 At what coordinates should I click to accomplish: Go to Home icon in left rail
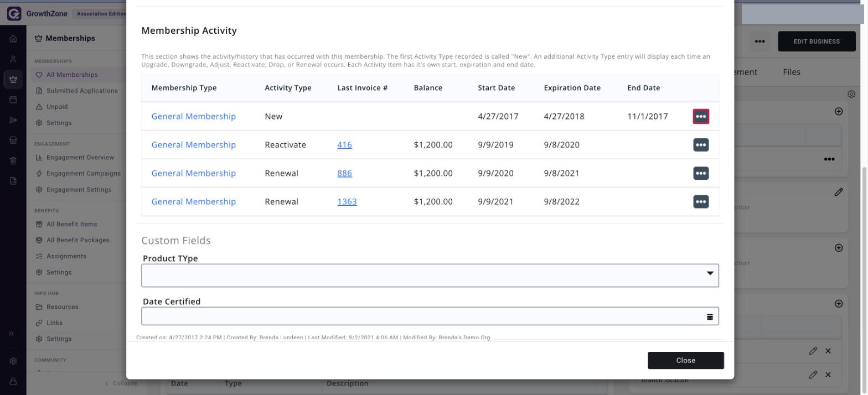[x=13, y=39]
